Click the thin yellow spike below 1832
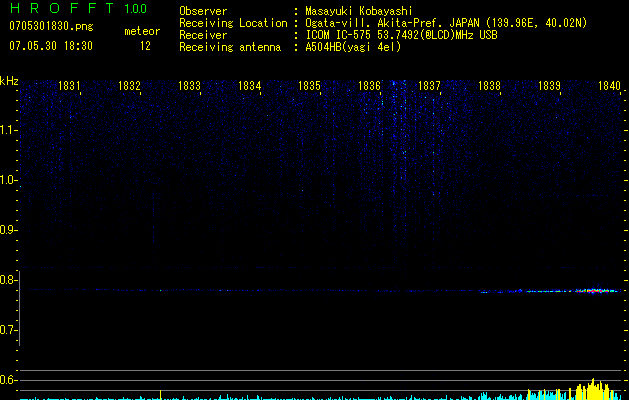Image resolution: width=629 pixels, height=400 pixels. [160, 394]
